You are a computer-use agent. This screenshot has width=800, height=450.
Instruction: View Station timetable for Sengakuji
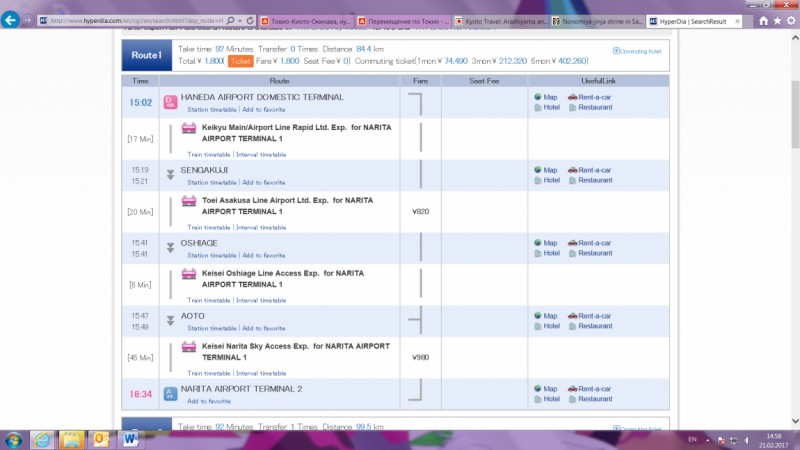pos(212,182)
